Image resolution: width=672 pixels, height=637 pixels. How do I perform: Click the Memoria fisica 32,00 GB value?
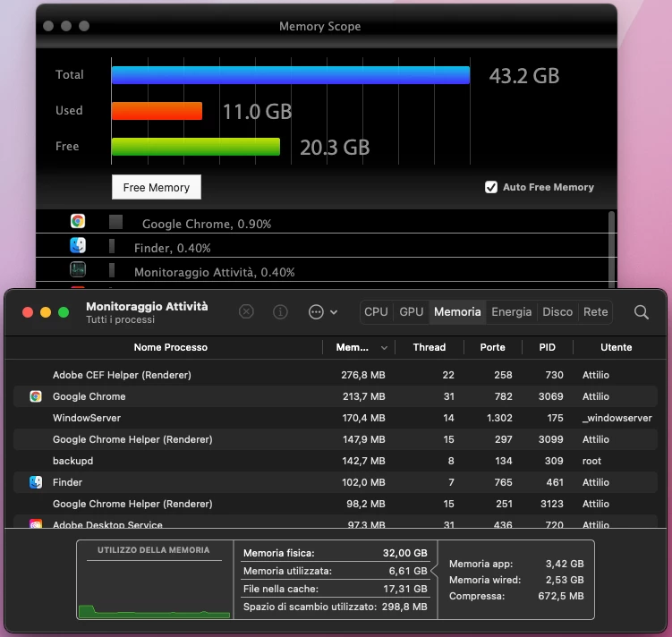404,553
